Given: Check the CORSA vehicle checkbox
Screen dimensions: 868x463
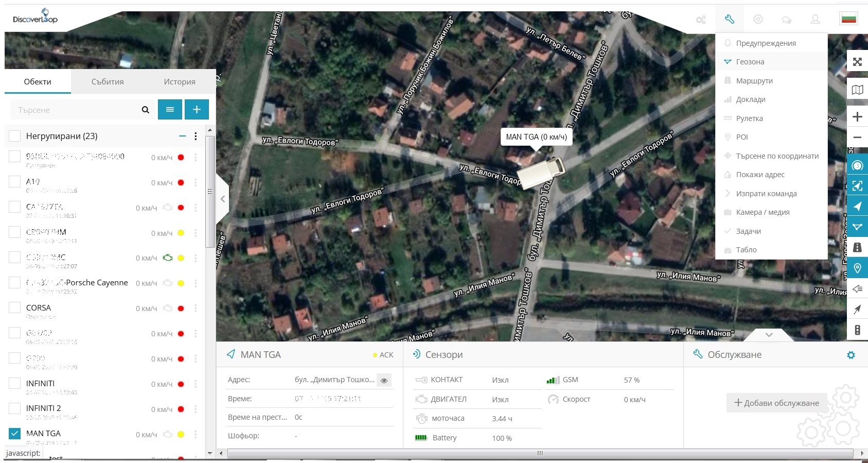Looking at the screenshot, I should (x=15, y=308).
